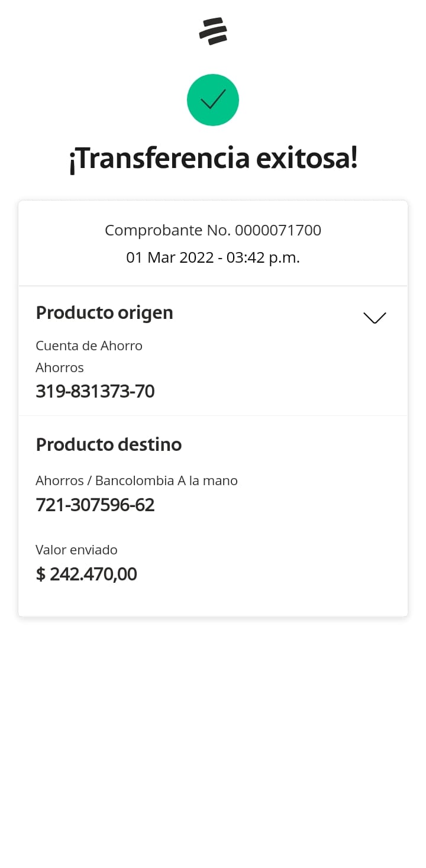Click the Producto destino section title
Screen dimensions: 426x868
[x=109, y=444]
